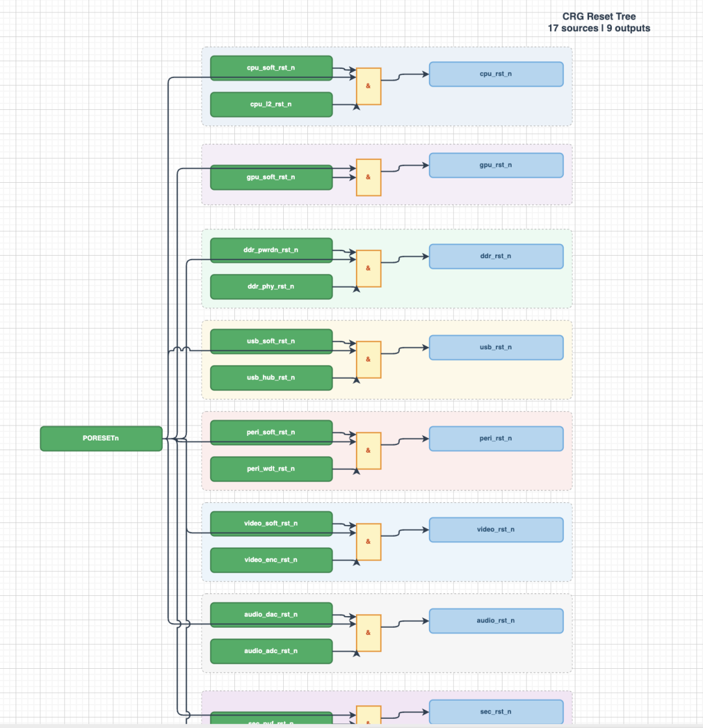Click the peri_wdt_rst_n node
Viewport: 703px width, 728px height.
point(271,469)
